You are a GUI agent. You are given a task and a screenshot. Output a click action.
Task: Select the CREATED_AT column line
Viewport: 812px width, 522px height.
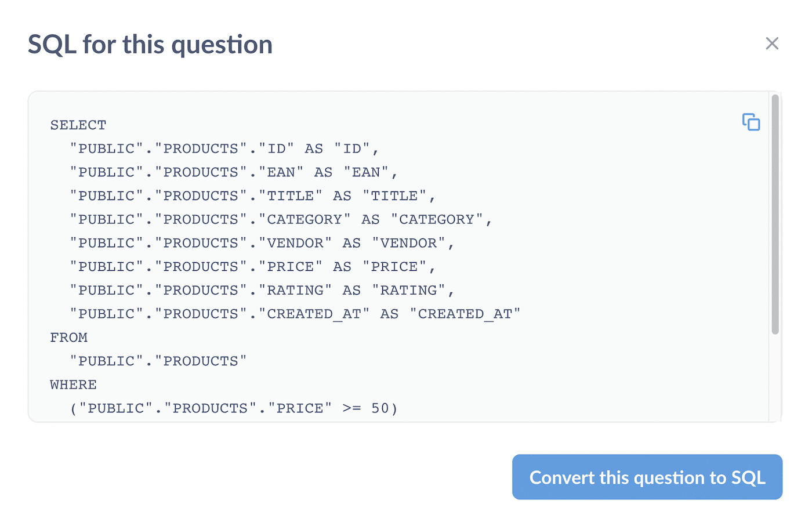[x=295, y=313]
